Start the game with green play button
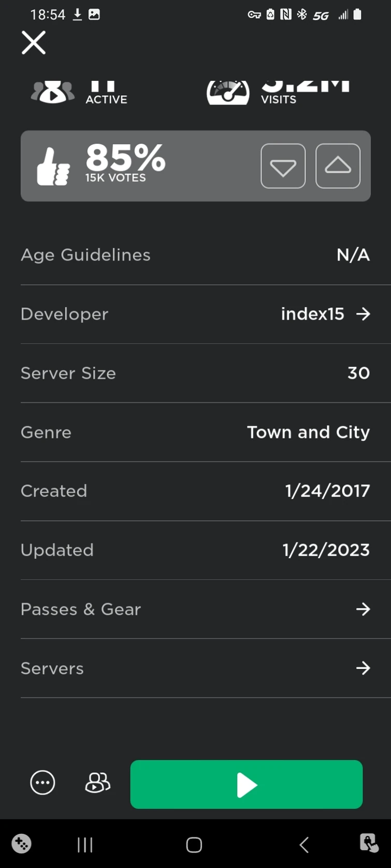This screenshot has height=868, width=391. pos(247,784)
